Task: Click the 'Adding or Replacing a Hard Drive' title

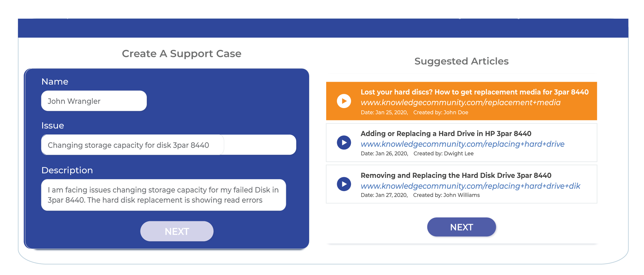Action: (446, 133)
